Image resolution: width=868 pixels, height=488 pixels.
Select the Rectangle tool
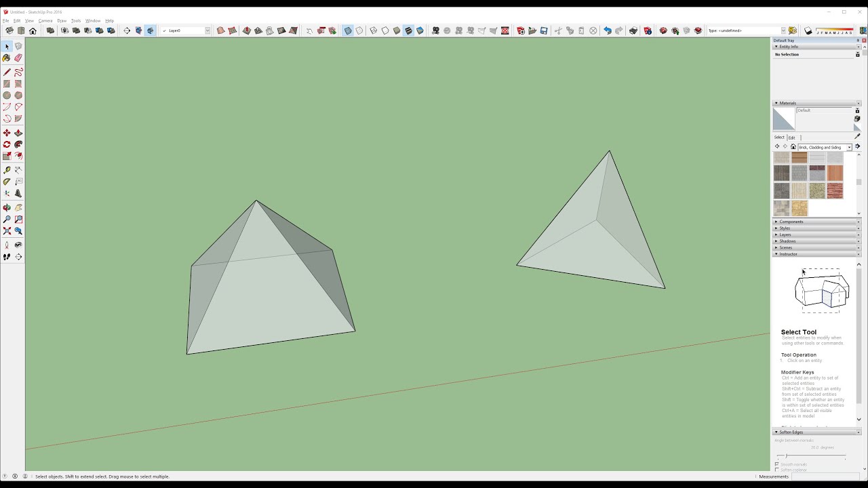7,84
